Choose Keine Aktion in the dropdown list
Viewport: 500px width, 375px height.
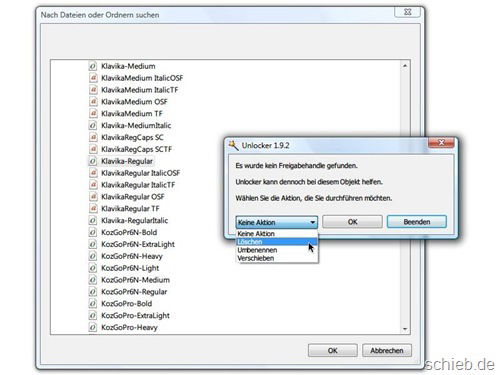coord(277,234)
